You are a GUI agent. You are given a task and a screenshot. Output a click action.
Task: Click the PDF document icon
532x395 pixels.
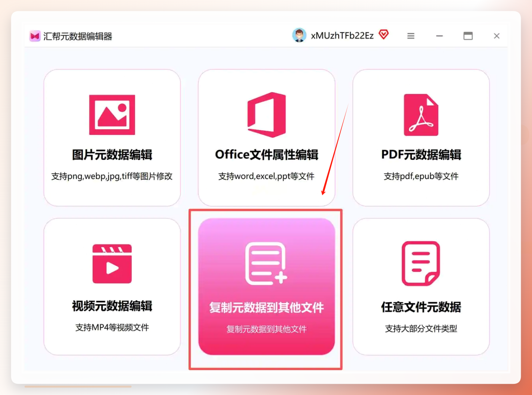point(421,115)
